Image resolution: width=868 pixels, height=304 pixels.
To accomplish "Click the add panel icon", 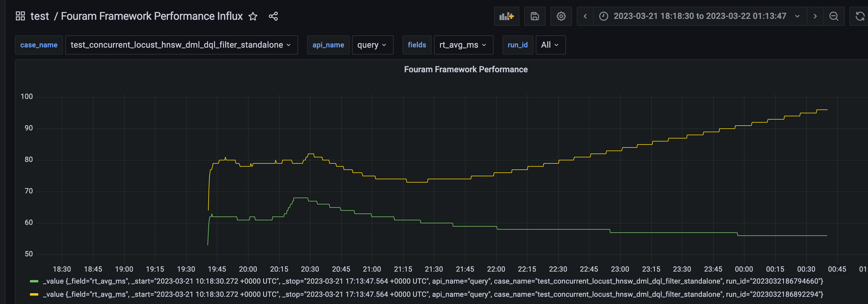I will coord(506,16).
